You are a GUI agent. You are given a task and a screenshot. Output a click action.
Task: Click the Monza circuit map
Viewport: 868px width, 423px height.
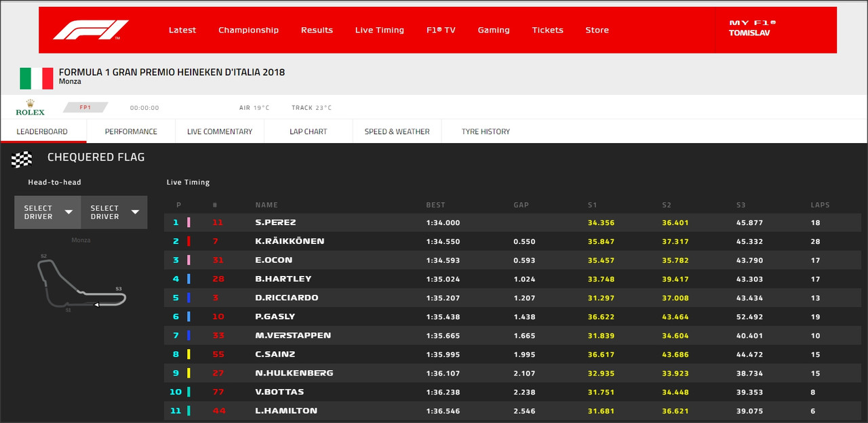(81, 284)
